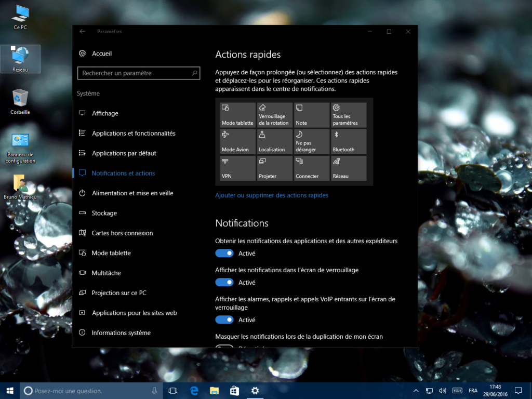Image resolution: width=532 pixels, height=399 pixels.
Task: Click the Rechercher un paramètre search field
Action: (x=139, y=73)
